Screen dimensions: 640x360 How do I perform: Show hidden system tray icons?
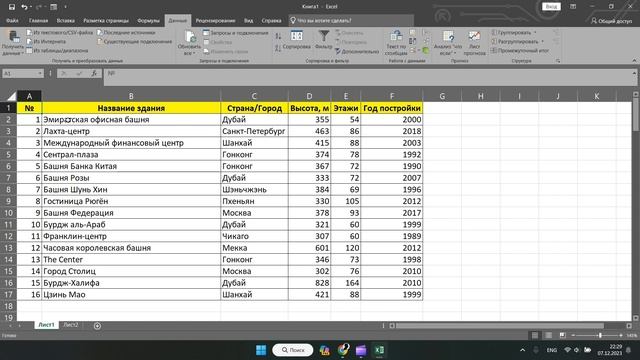click(522, 350)
